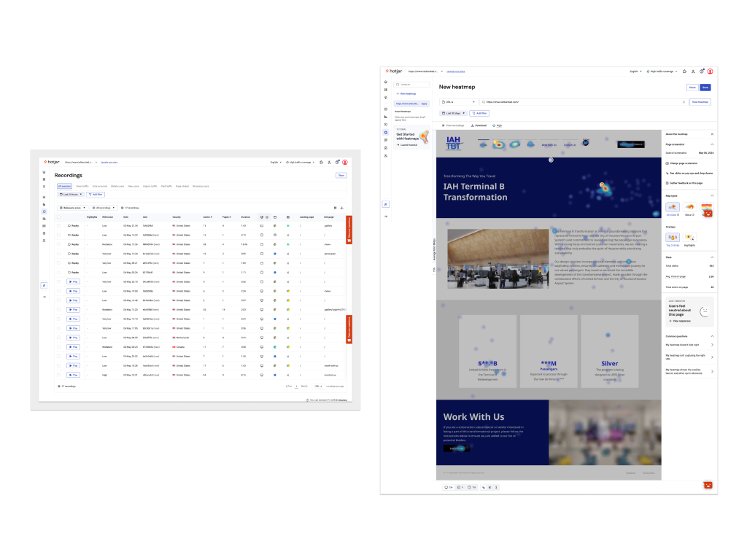Open Last 30 days date dropdown
Image resolution: width=747 pixels, height=560 pixels.
pyautogui.click(x=453, y=113)
